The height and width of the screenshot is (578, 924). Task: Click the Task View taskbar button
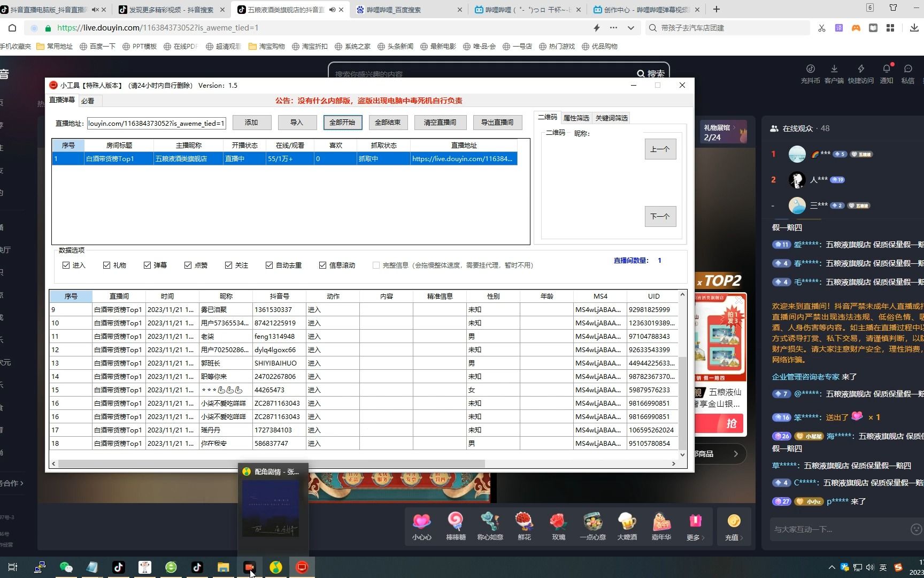click(x=13, y=567)
